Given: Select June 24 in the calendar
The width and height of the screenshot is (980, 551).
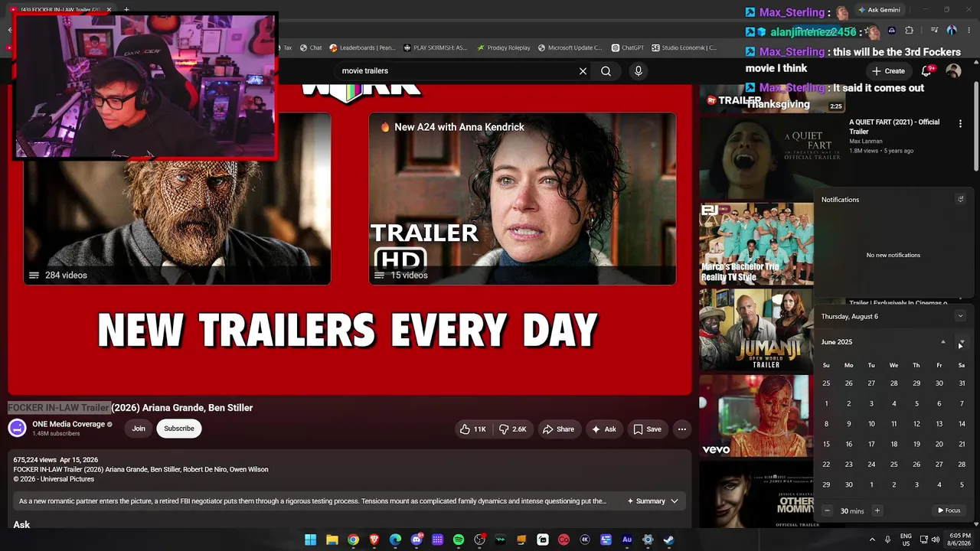Looking at the screenshot, I should coord(871,465).
